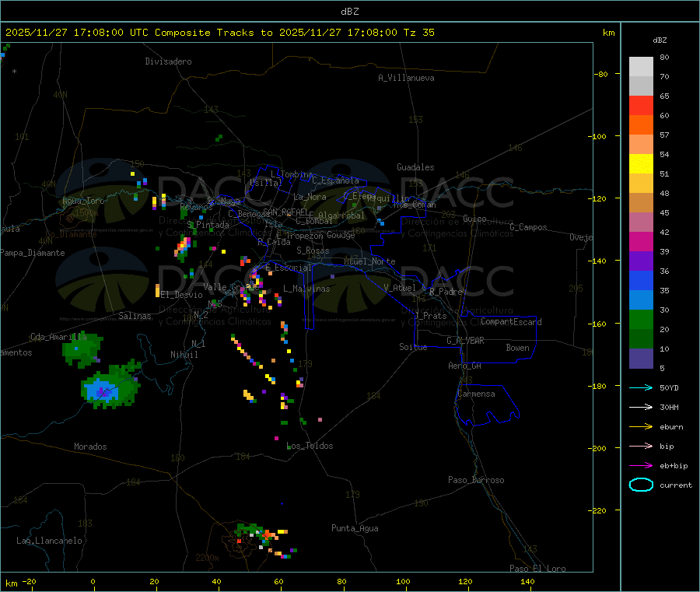Click the 'CompartEscard' map label
The image size is (700, 592).
coord(511,322)
